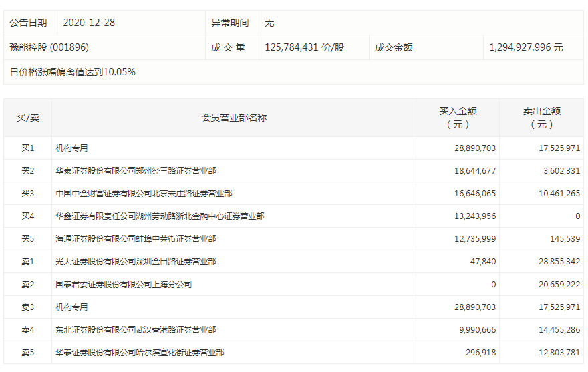Select the 买5 row label
Image resolution: width=588 pixels, height=372 pixels.
point(28,239)
